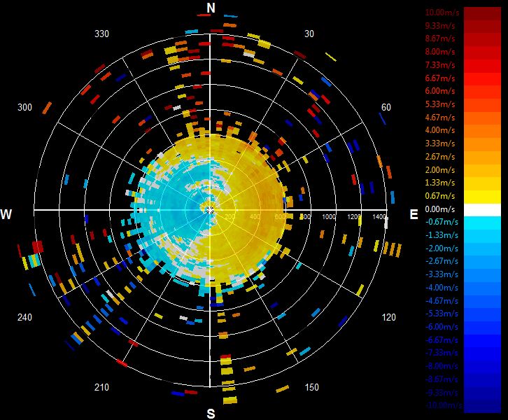Select the 300 degree azimuth label
508x420 pixels.
point(24,107)
